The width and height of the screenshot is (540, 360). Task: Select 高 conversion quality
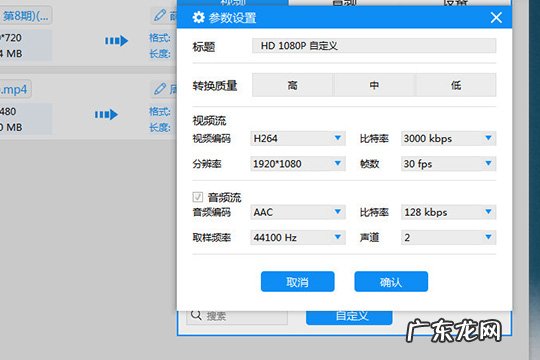point(292,85)
